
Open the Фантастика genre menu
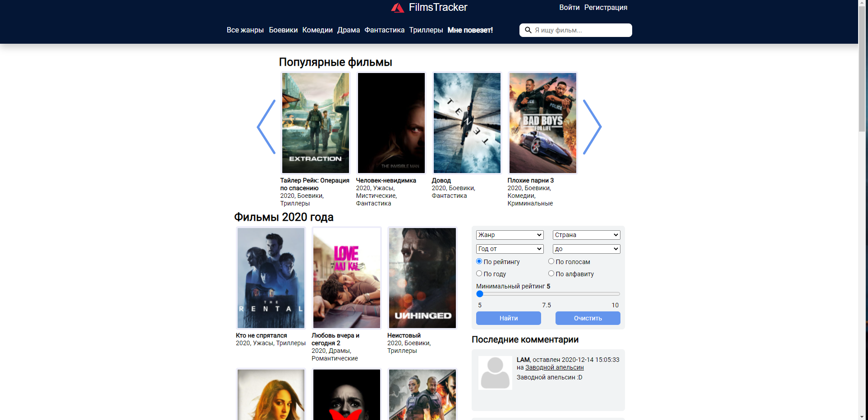[384, 30]
